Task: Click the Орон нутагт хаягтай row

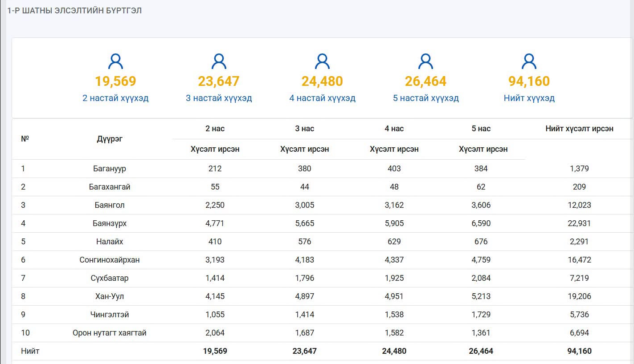Action: pyautogui.click(x=322, y=333)
